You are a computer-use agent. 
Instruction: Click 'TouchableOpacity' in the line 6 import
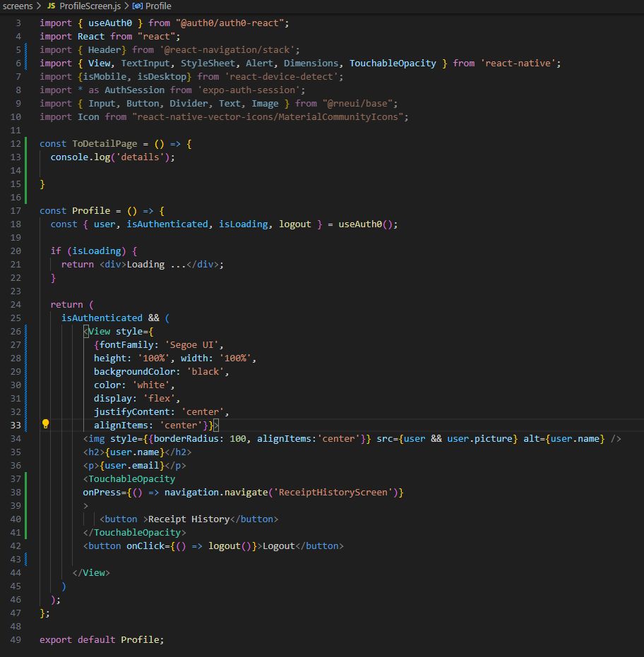click(x=393, y=64)
